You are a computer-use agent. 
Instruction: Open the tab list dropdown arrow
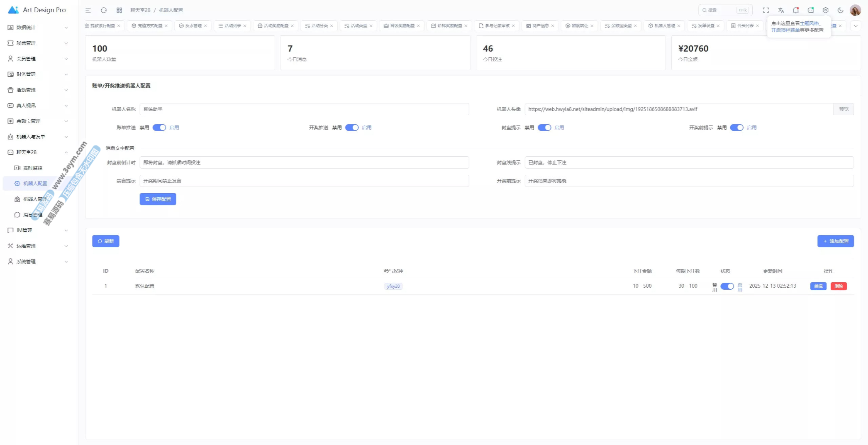pos(855,26)
